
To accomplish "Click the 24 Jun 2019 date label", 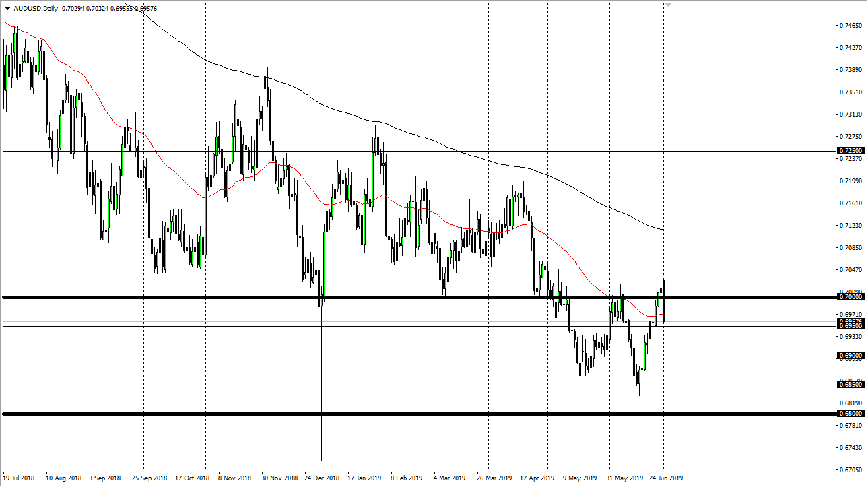I will coord(666,478).
